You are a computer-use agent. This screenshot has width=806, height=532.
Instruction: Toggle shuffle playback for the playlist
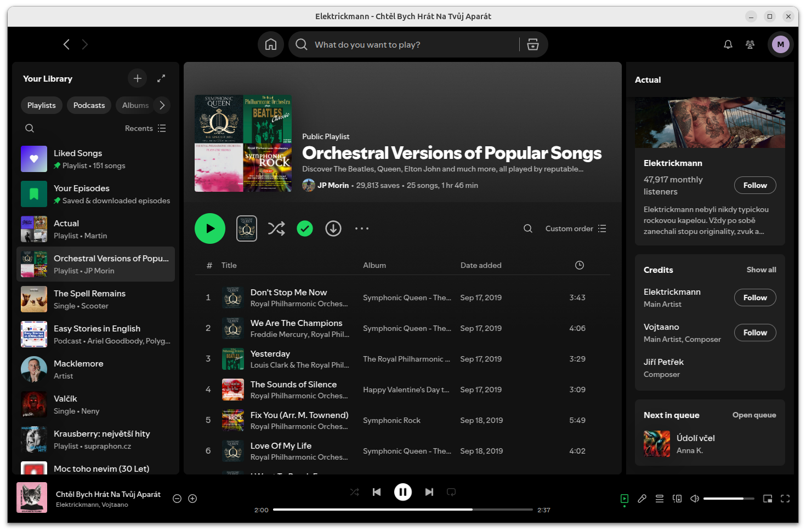pos(276,228)
